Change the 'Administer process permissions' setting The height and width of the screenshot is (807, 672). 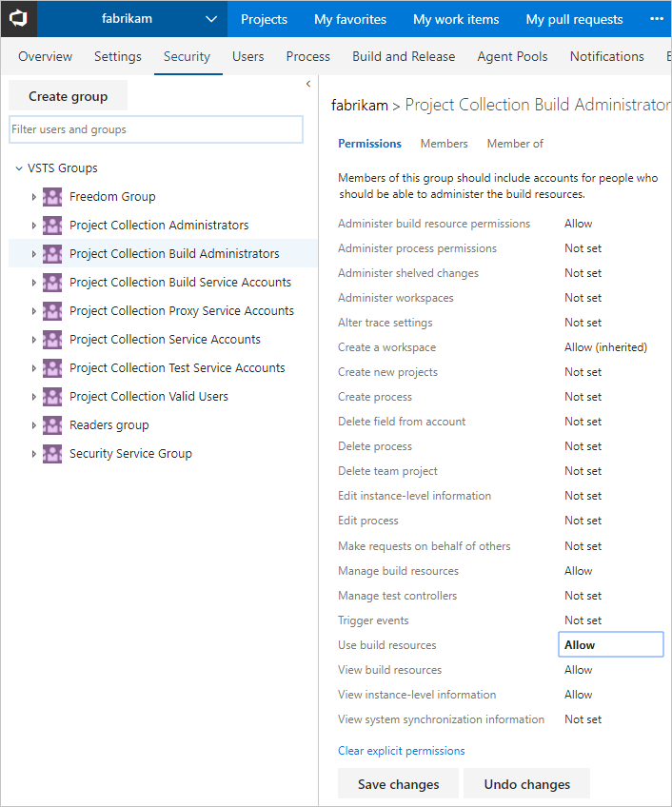583,247
